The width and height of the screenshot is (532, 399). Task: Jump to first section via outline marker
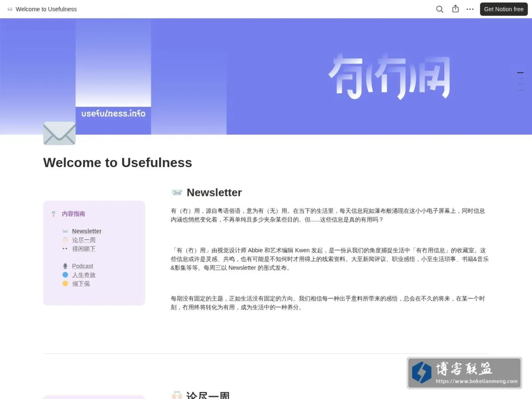(520, 73)
